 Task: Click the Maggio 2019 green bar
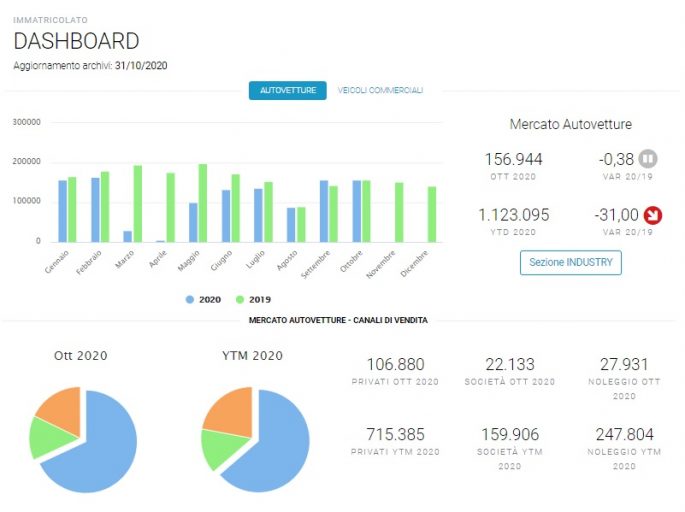203,203
